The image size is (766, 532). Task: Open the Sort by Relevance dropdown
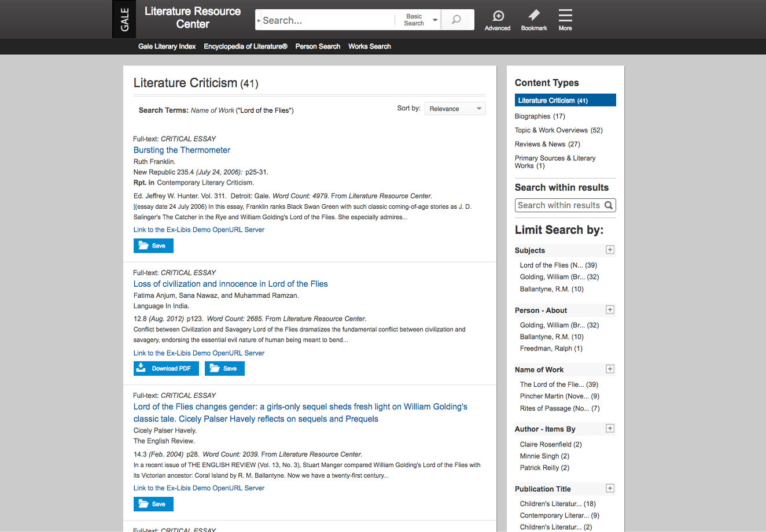[455, 109]
